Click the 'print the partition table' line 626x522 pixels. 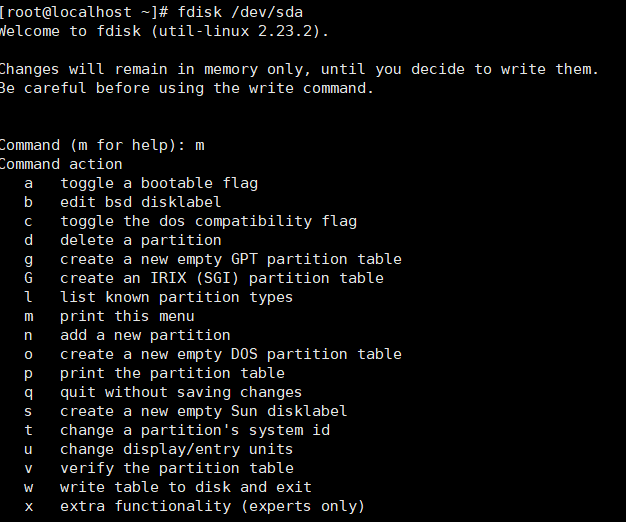point(172,373)
